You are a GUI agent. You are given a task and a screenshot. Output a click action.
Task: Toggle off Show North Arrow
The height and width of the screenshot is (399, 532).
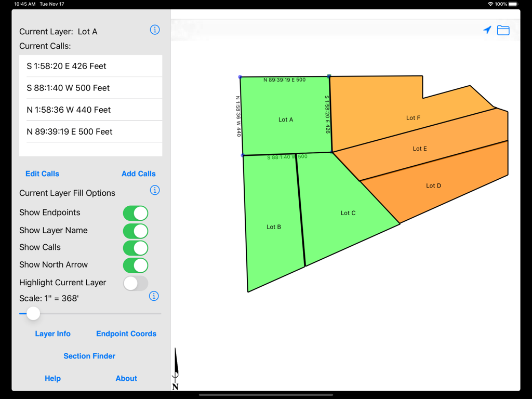(136, 265)
